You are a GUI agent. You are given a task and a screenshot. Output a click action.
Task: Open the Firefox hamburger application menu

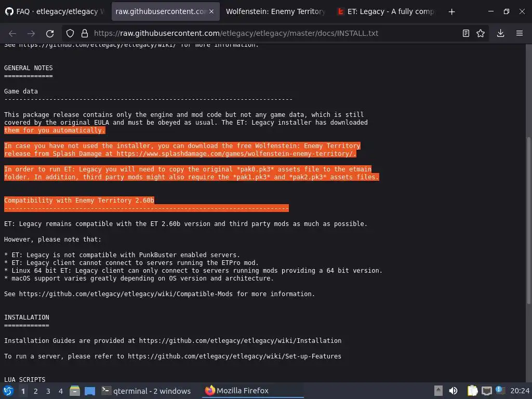click(519, 33)
